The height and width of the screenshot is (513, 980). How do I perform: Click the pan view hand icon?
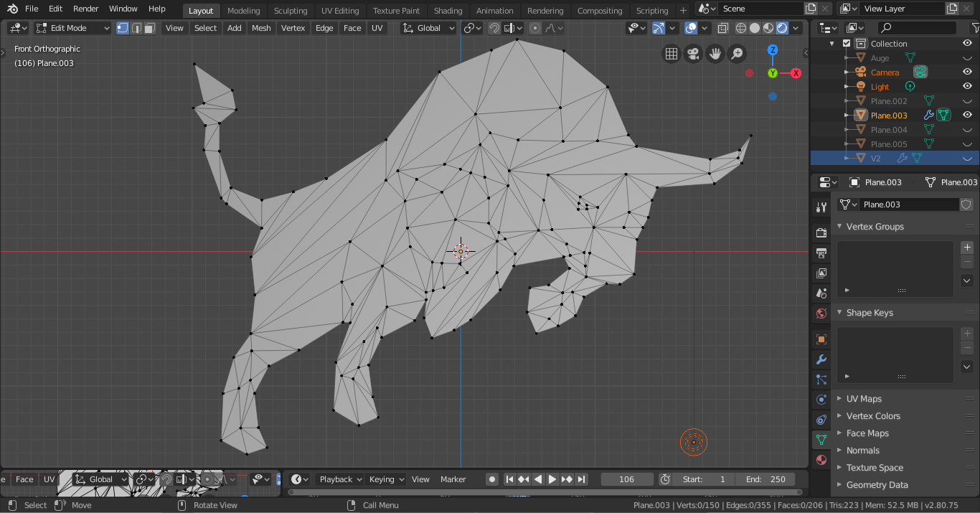click(x=715, y=54)
